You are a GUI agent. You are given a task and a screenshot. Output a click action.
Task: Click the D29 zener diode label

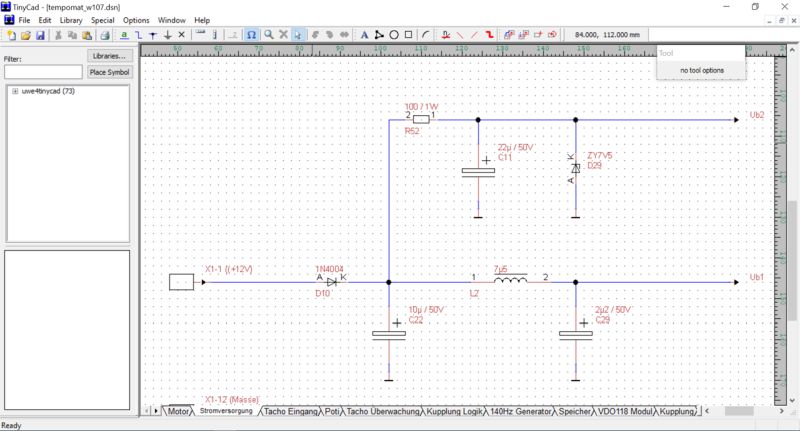coord(594,165)
